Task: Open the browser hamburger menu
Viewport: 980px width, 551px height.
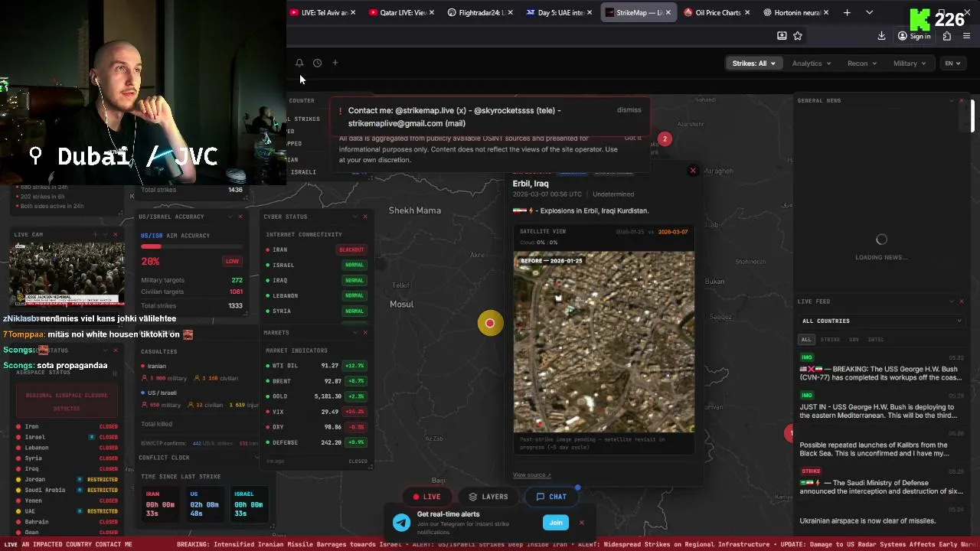Action: coord(968,36)
